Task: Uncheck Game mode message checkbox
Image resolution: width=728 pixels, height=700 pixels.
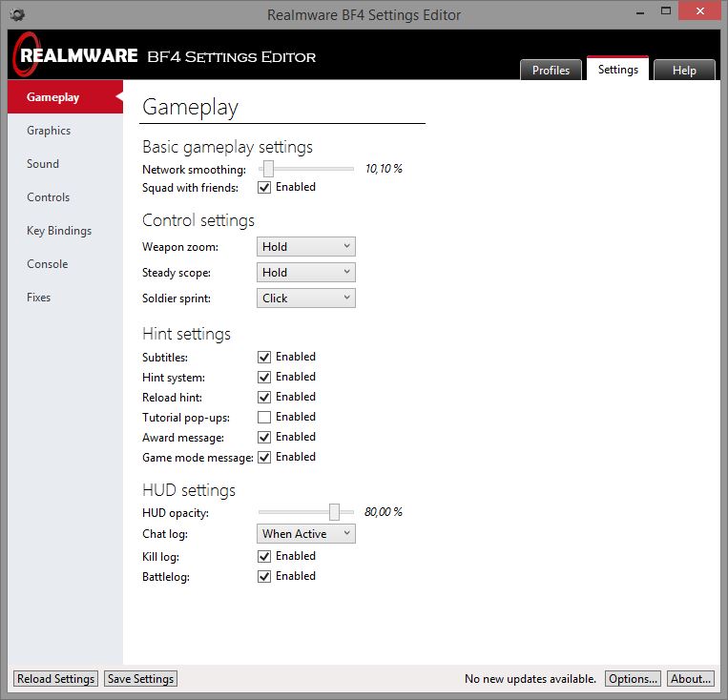Action: coord(264,457)
